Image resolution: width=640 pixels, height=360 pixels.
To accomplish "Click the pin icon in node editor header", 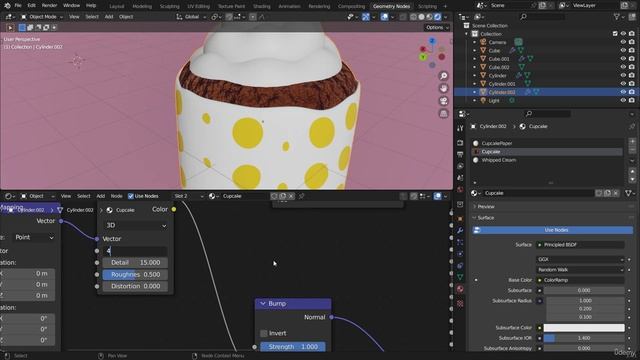I will point(302,196).
